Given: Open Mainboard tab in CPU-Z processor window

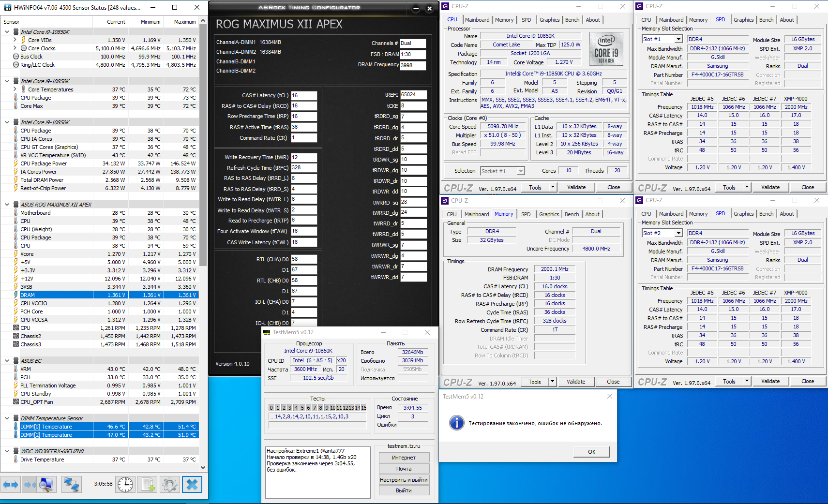Looking at the screenshot, I should 477,20.
